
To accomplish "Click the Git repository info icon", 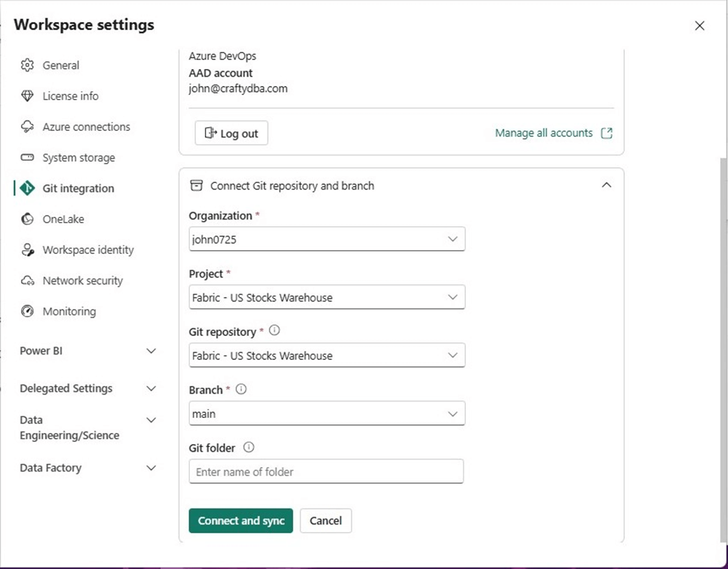I will pos(275,331).
